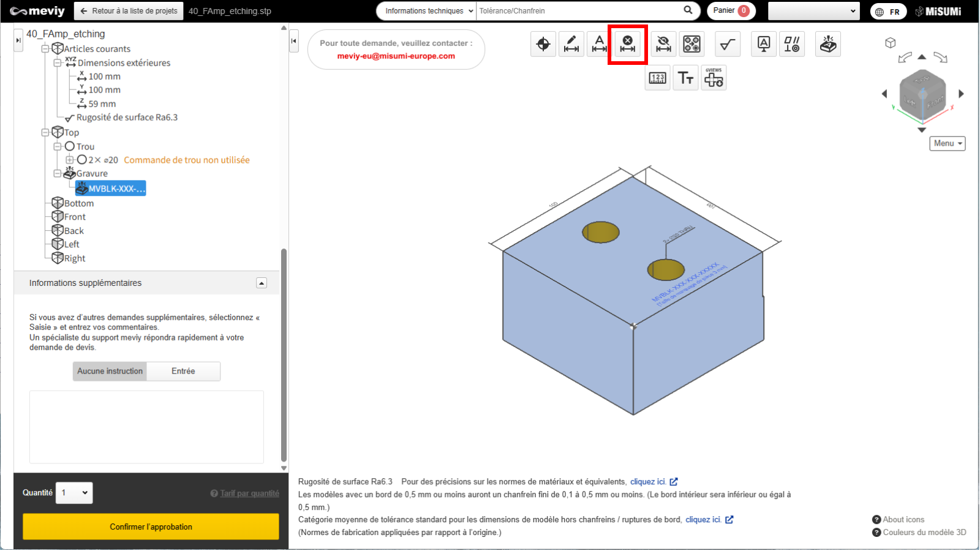
Task: Open the view cube Menu dropdown
Action: (947, 143)
